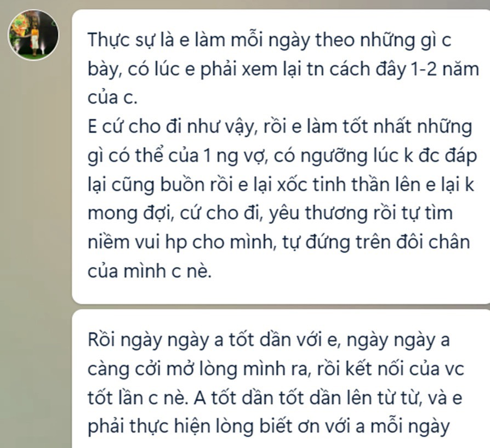Open the sender's round profile avatar

tap(33, 35)
